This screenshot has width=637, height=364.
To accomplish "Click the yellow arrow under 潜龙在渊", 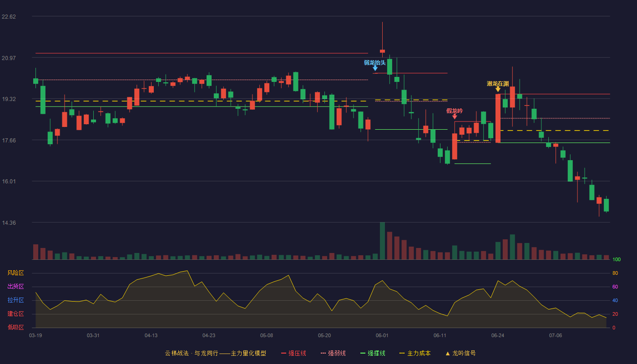I will 498,89.
